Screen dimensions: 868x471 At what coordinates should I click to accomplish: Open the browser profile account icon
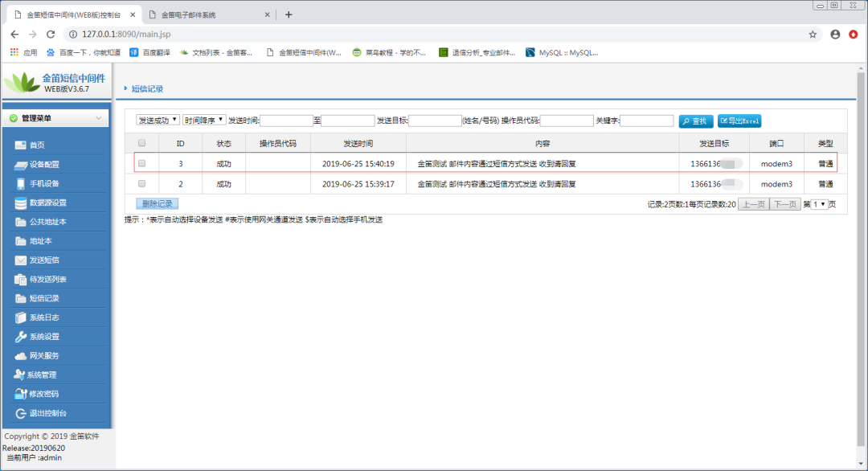click(x=835, y=35)
